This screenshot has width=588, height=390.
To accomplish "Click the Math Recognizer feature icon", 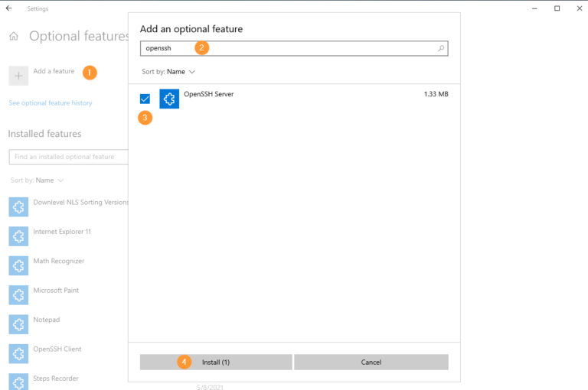I will [x=18, y=265].
